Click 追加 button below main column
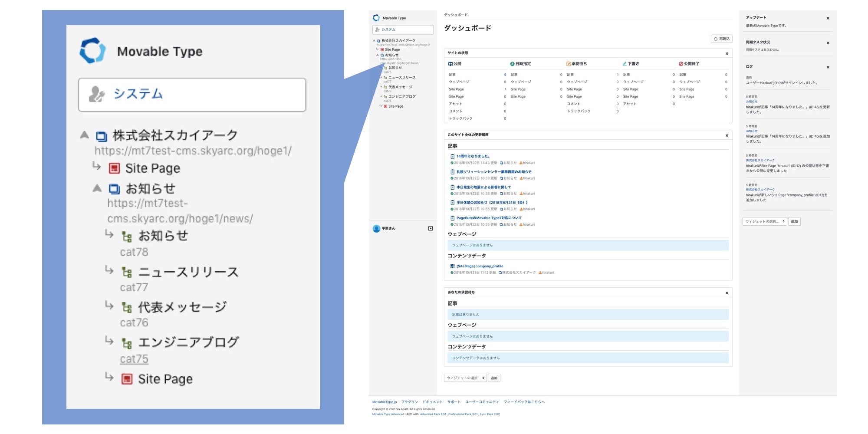The height and width of the screenshot is (434, 868). (494, 378)
